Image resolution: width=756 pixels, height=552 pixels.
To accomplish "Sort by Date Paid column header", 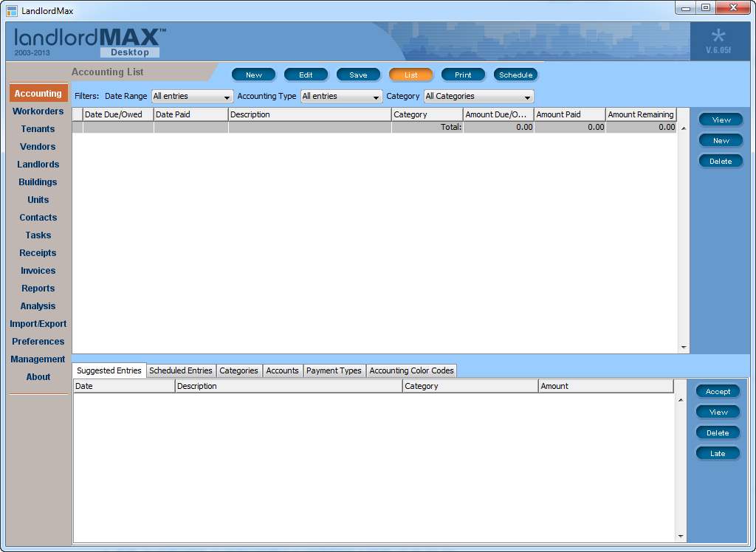I will [x=191, y=114].
